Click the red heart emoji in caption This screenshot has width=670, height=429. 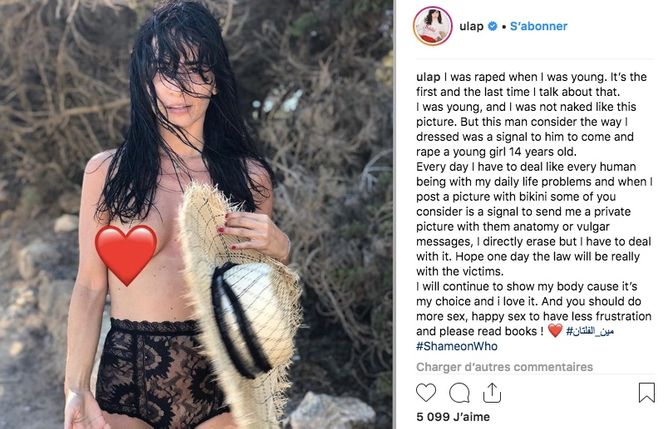555,330
